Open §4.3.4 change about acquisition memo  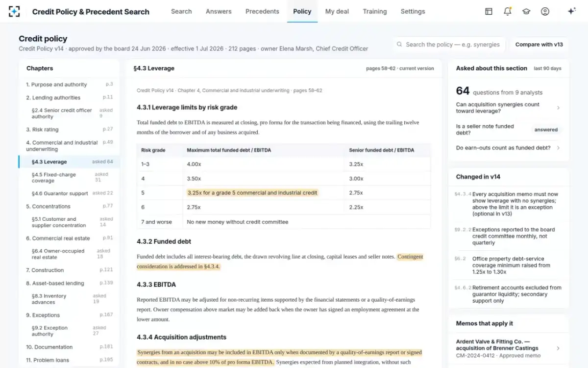(509, 204)
